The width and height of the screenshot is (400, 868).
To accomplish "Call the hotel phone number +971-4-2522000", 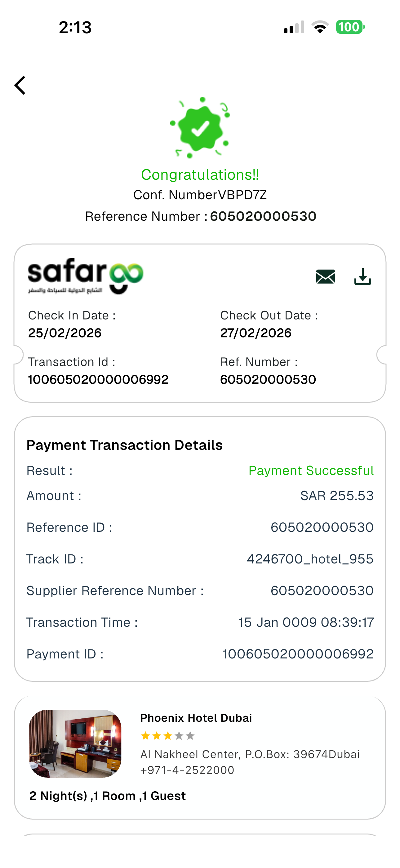I will pyautogui.click(x=187, y=770).
